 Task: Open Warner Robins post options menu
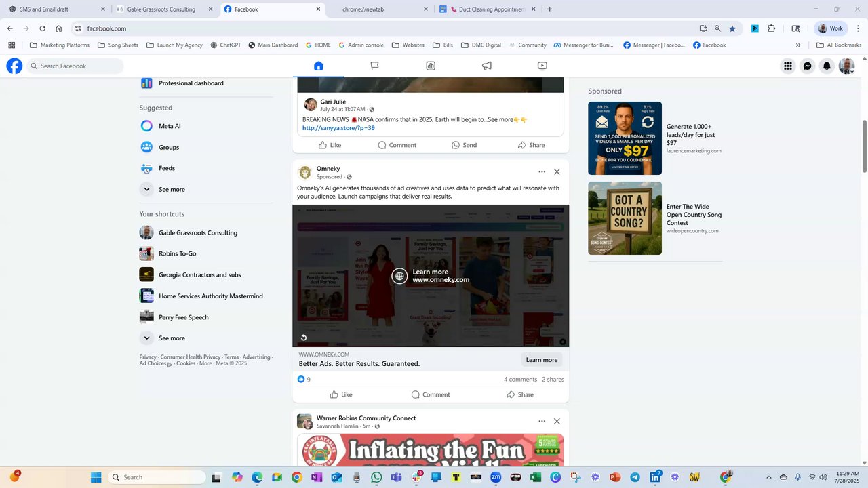542,421
